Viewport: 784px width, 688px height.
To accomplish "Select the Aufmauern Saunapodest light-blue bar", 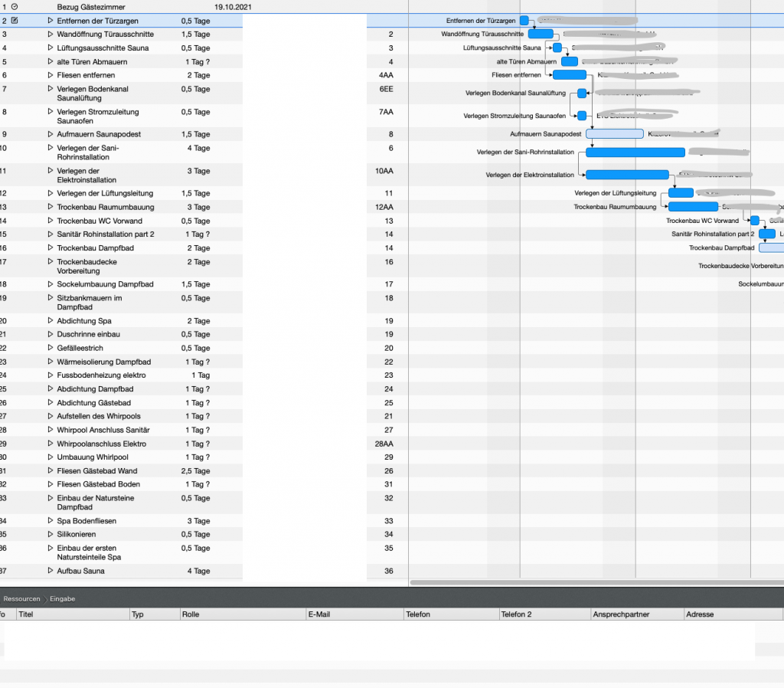I will pos(615,133).
